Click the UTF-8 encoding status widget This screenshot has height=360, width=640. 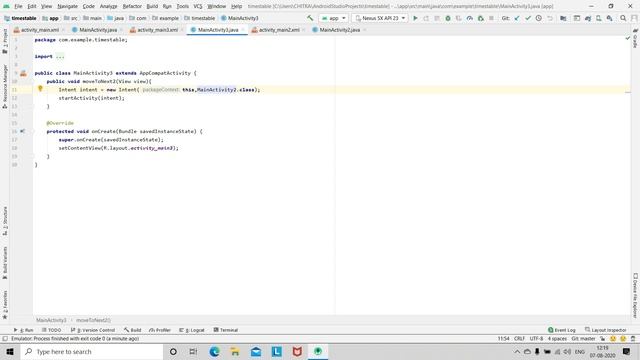click(536, 339)
